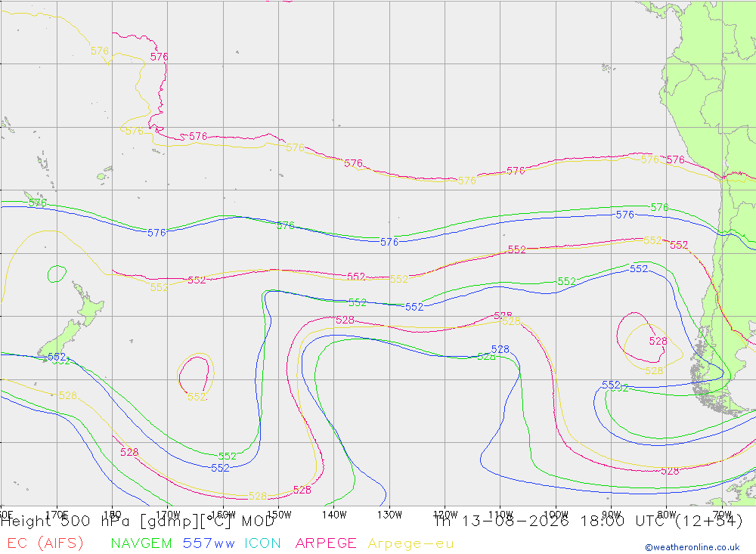Click the NAVGEM legend label
Image resolution: width=756 pixels, height=554 pixels.
point(141,543)
